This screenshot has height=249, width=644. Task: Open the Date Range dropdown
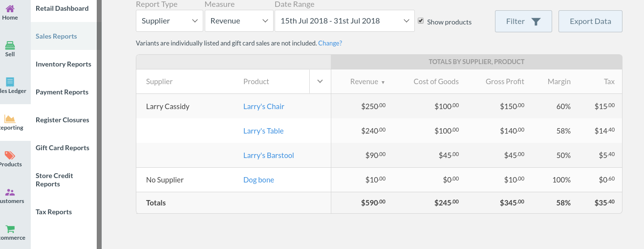coord(344,21)
